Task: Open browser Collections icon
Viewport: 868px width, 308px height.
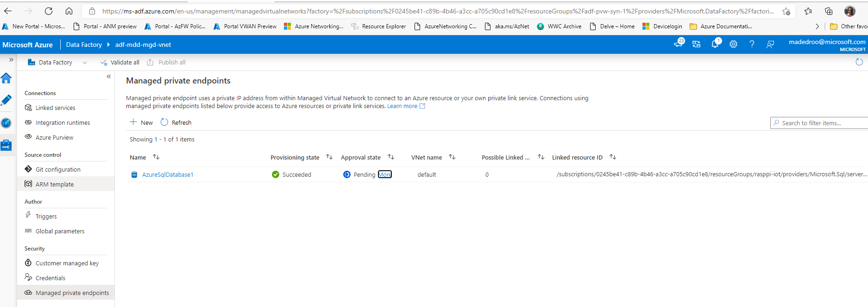Action: tap(829, 11)
